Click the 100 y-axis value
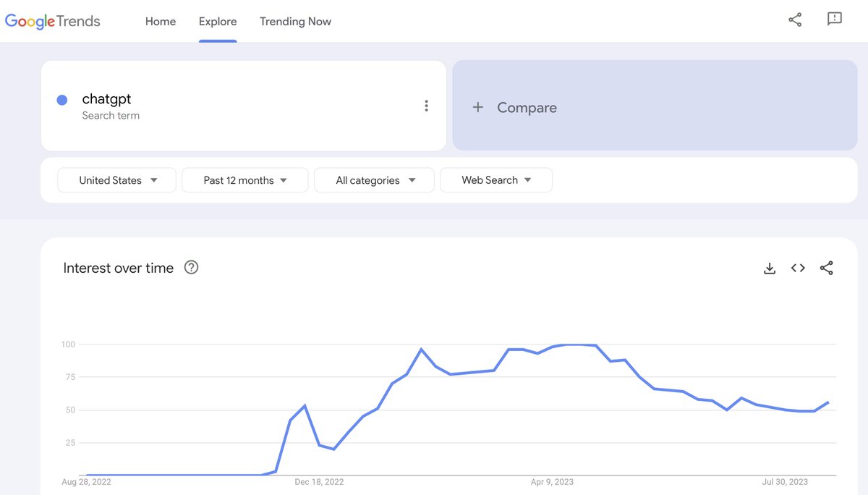 (x=68, y=344)
